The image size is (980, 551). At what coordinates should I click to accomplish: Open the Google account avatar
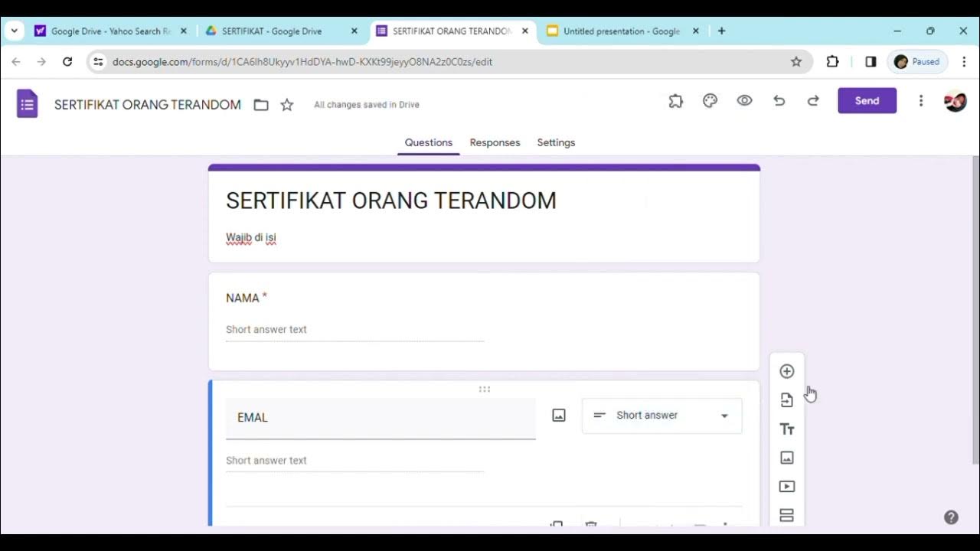point(955,101)
